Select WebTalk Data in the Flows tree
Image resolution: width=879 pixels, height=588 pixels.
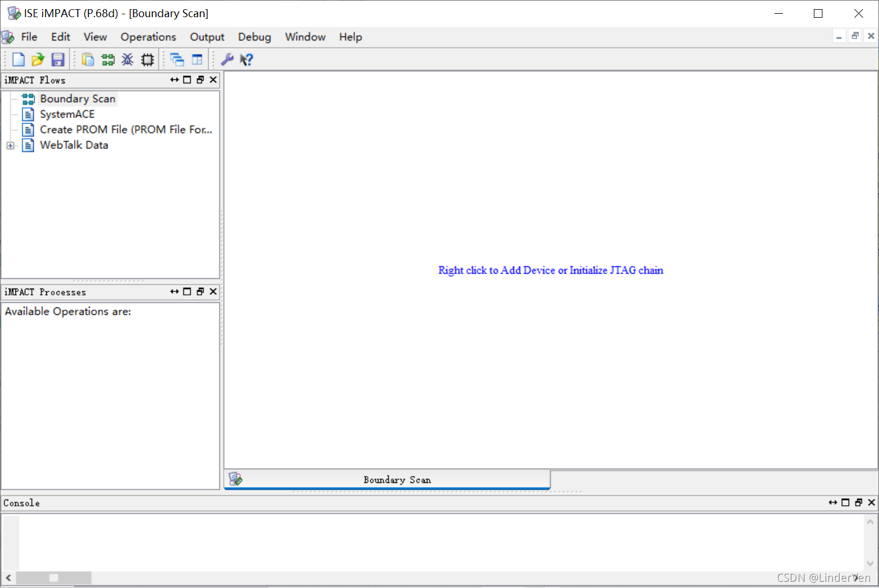pos(74,145)
